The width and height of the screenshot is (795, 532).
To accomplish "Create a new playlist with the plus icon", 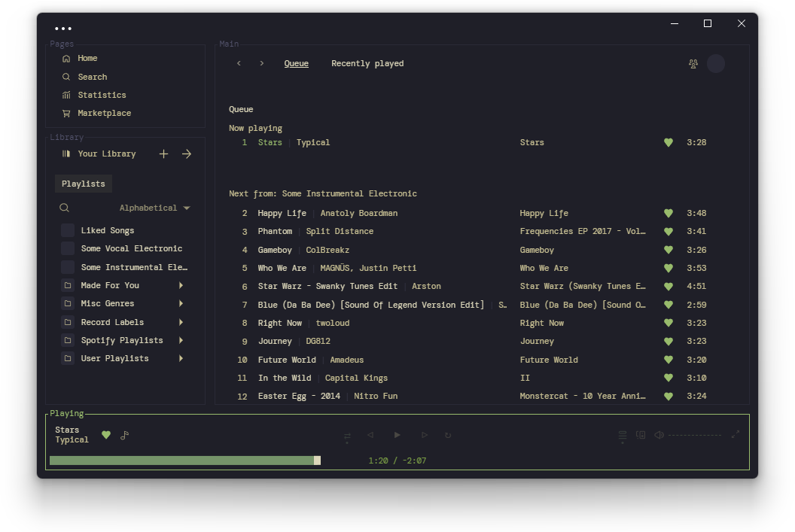I will tap(163, 154).
